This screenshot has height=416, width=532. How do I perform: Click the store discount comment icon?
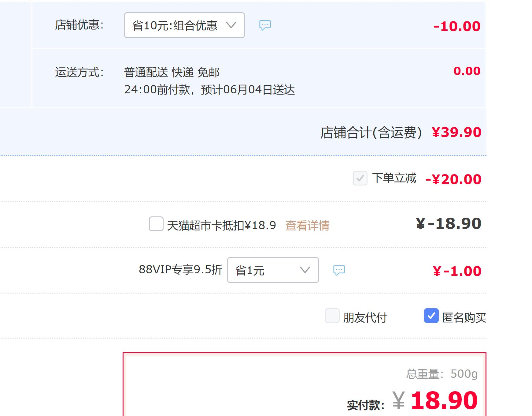[265, 25]
